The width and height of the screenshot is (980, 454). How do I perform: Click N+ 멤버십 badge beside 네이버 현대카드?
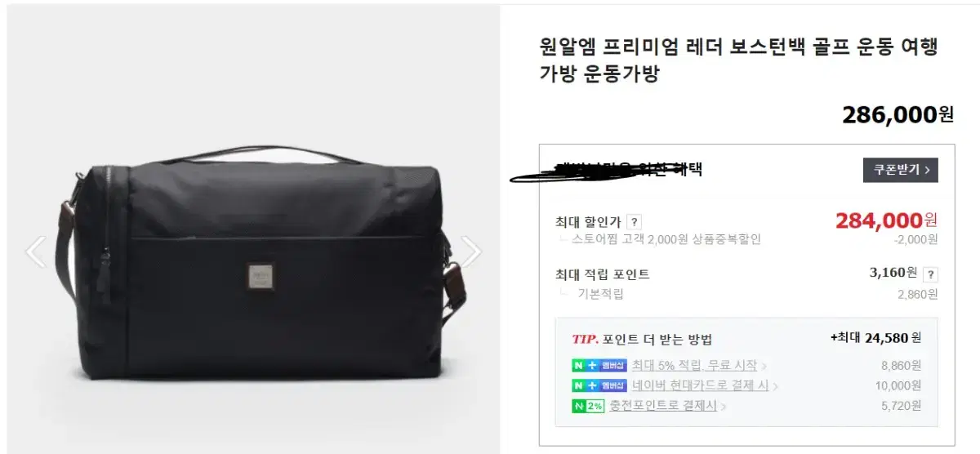pos(599,385)
